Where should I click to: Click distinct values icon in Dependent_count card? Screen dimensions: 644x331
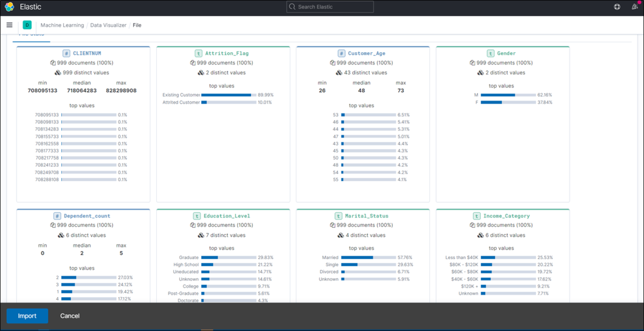pyautogui.click(x=61, y=235)
